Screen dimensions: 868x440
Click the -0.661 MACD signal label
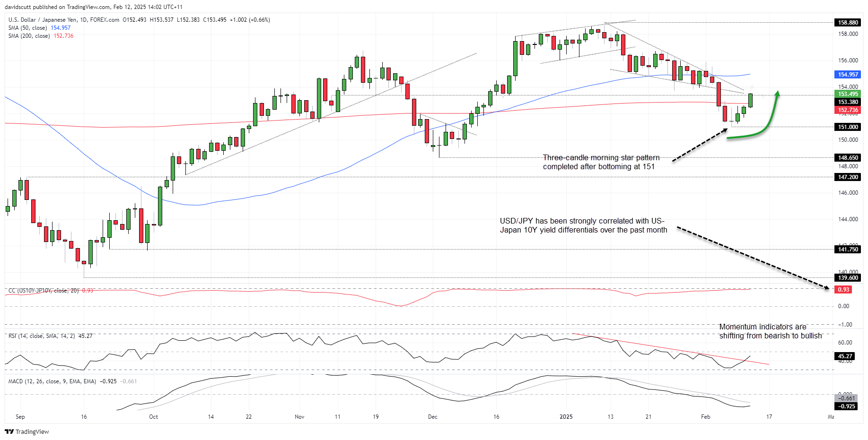tap(846, 398)
